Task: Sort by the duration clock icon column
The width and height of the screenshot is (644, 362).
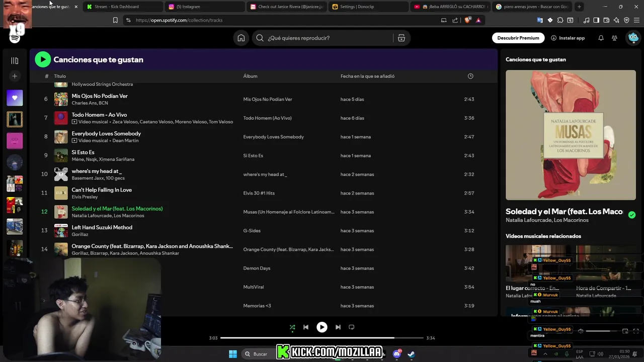Action: [x=470, y=76]
